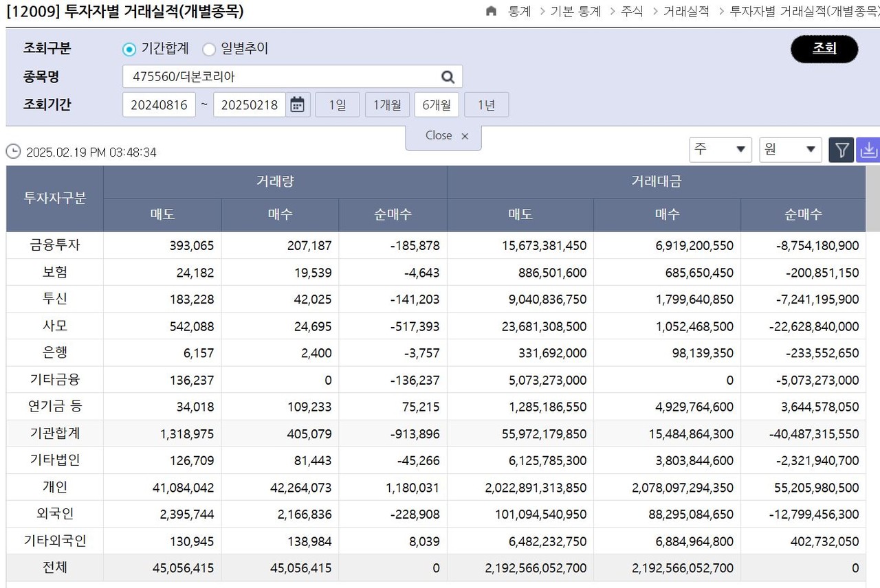This screenshot has height=588, width=880.
Task: Open the calendar date picker icon
Action: [x=297, y=104]
